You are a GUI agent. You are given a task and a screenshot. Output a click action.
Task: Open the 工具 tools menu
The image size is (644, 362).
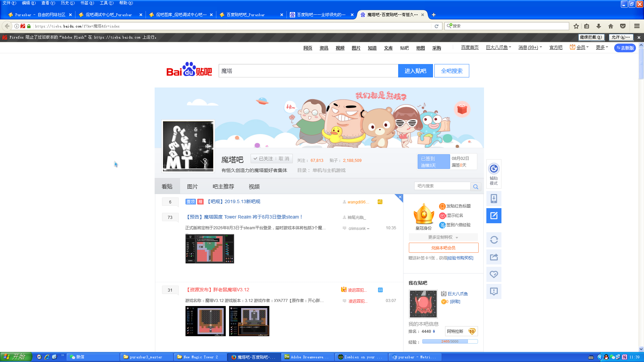pyautogui.click(x=107, y=3)
